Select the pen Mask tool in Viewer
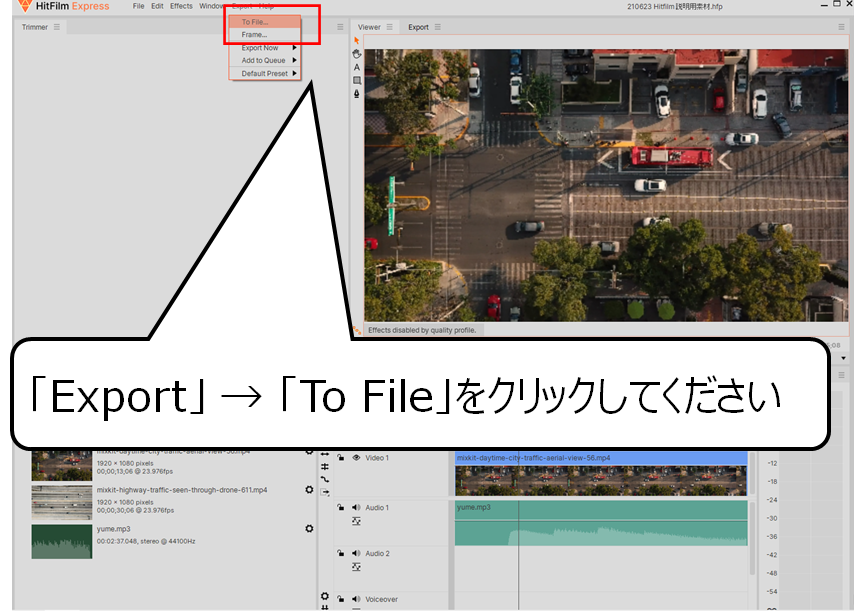The width and height of the screenshot is (854, 611). [x=357, y=94]
